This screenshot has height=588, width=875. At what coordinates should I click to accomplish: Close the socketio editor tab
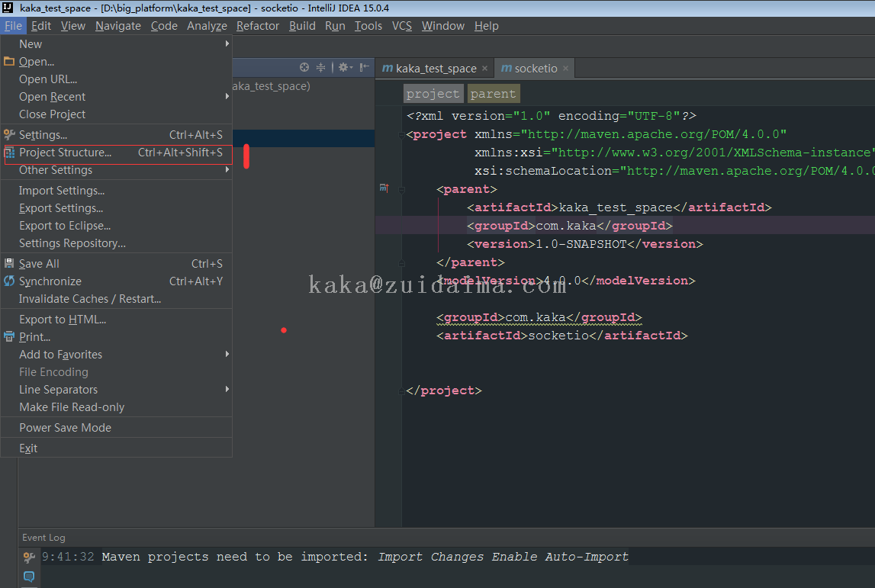[x=565, y=68]
